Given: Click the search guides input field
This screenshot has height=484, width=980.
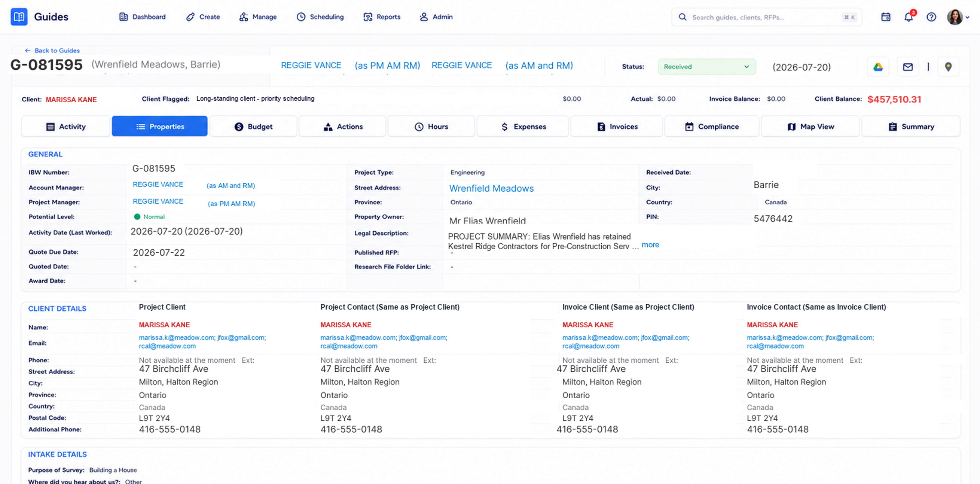Looking at the screenshot, I should [x=767, y=17].
